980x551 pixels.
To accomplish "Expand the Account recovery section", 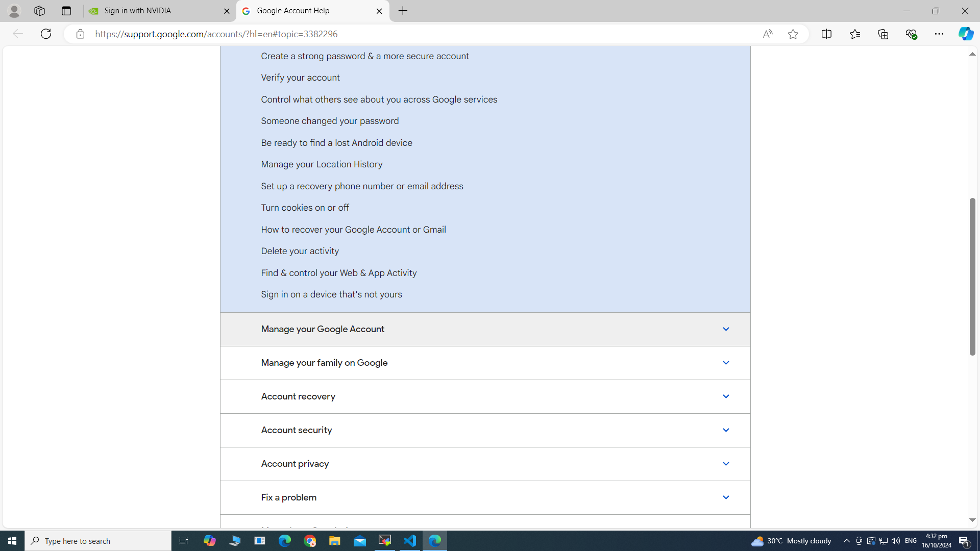I will pyautogui.click(x=485, y=396).
